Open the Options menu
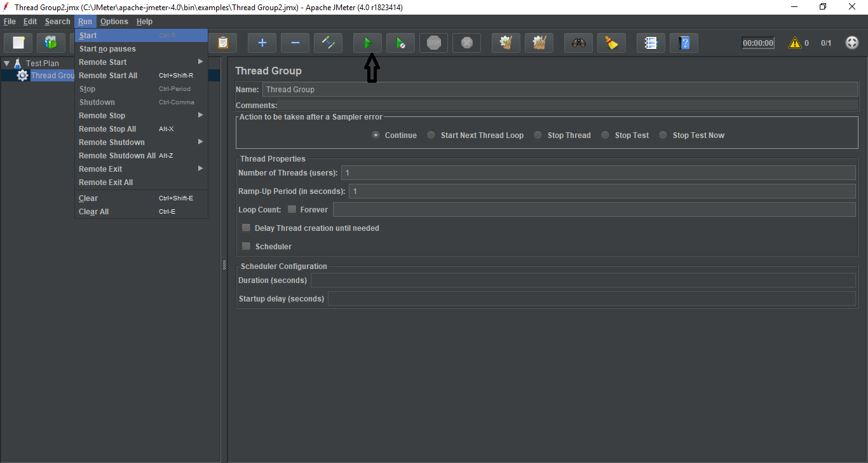This screenshot has height=463, width=868. click(114, 22)
